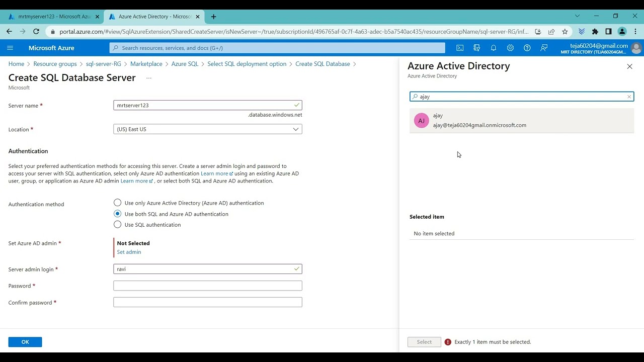The image size is (644, 362).
Task: Click the Set admin link
Action: click(129, 252)
